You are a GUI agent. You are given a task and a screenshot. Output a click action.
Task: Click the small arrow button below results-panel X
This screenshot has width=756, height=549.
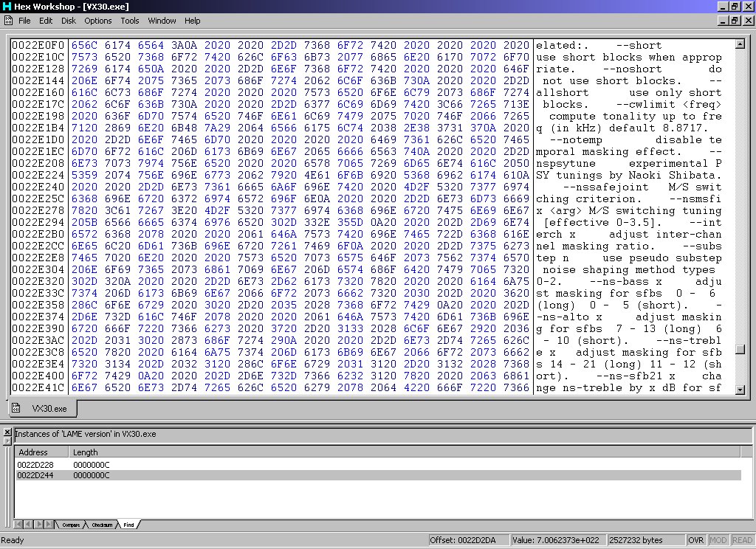(7, 441)
